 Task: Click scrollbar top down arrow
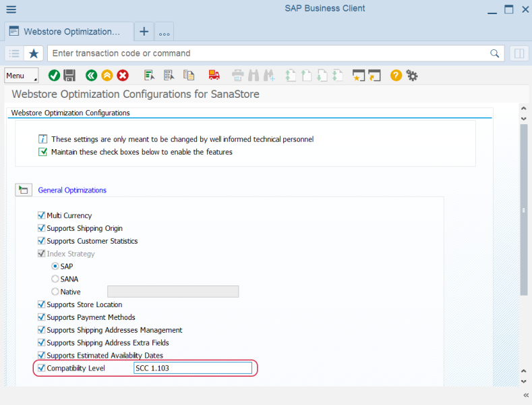point(523,119)
